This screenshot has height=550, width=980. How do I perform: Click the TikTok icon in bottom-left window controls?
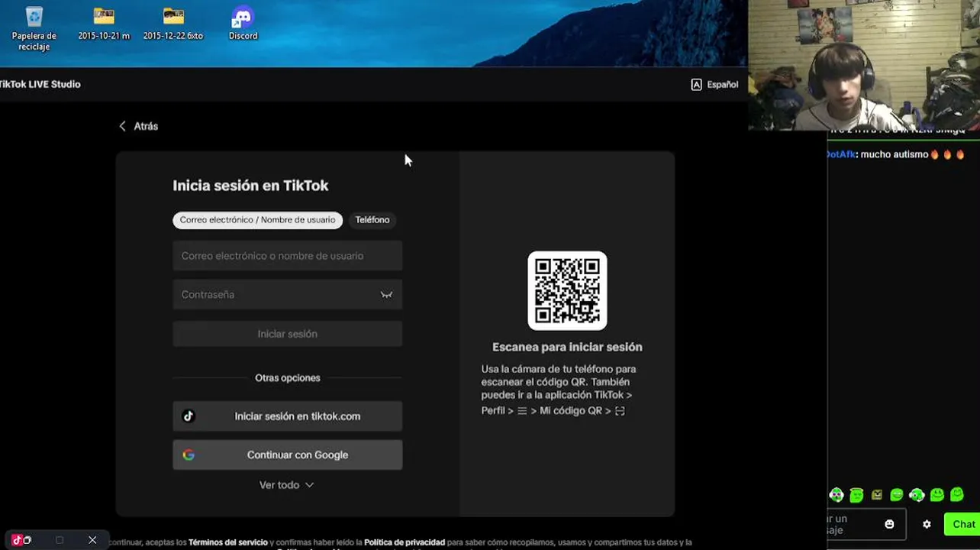click(x=17, y=540)
